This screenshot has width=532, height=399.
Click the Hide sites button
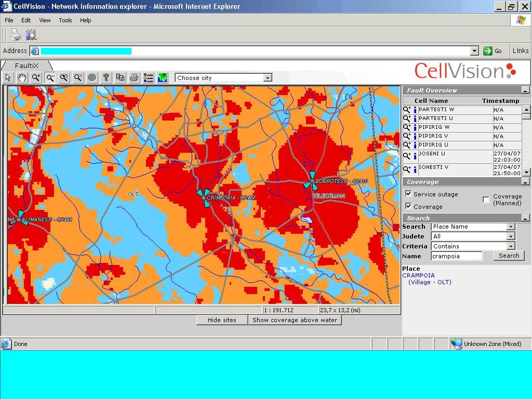[x=222, y=320]
